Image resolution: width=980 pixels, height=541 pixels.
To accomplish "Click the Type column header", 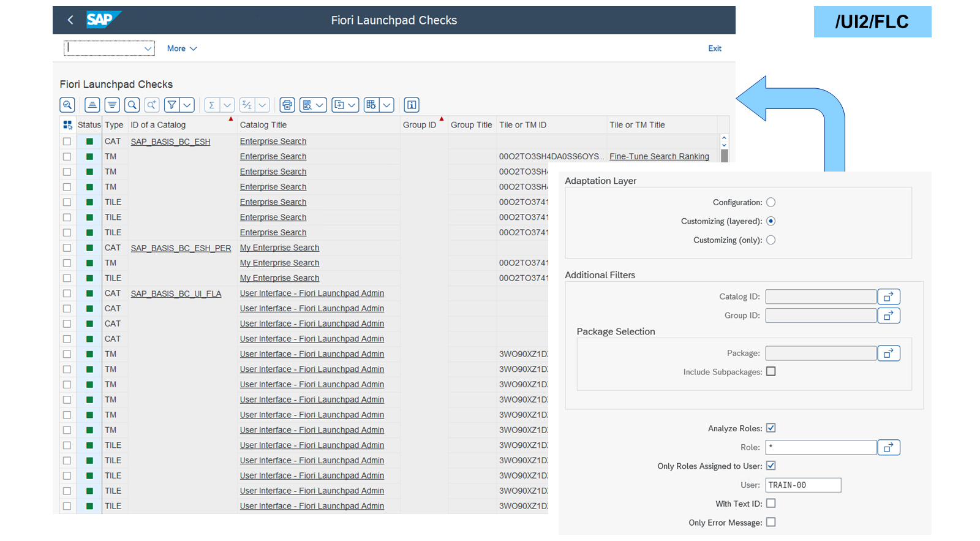I will tap(115, 125).
